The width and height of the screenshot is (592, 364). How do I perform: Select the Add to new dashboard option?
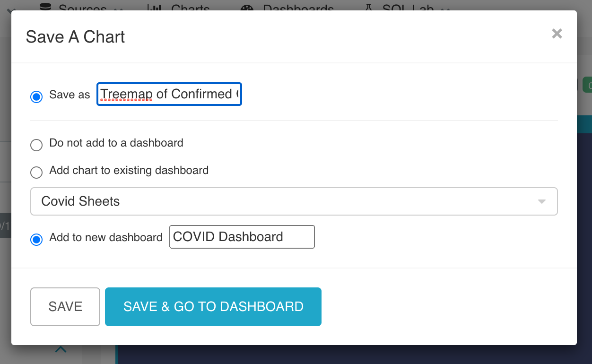tap(36, 240)
